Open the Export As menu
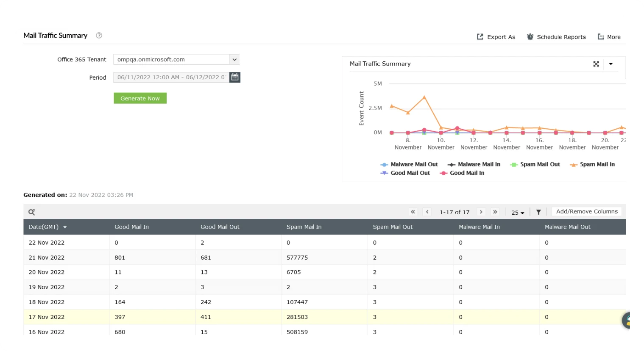The height and width of the screenshot is (351, 644). pos(496,37)
